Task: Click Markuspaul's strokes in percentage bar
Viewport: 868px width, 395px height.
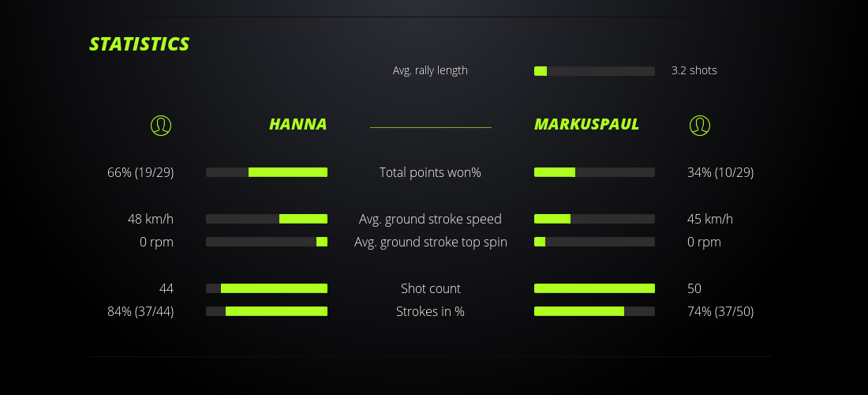Action: 594,311
